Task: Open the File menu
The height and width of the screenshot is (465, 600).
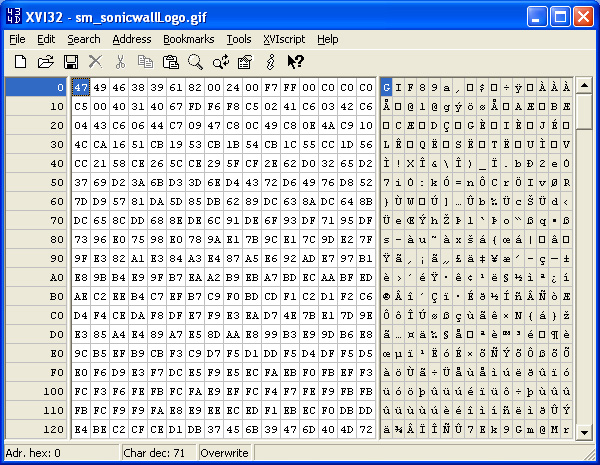Action: tap(17, 39)
